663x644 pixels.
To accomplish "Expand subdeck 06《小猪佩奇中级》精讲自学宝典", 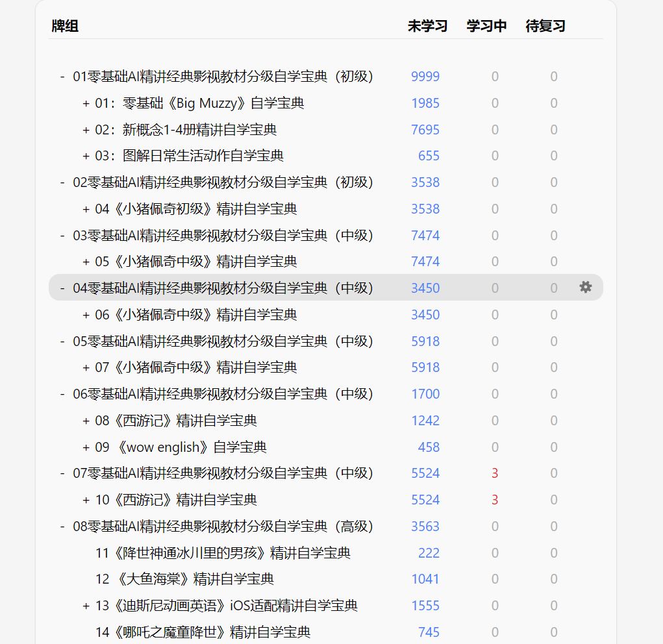I will pyautogui.click(x=86, y=315).
